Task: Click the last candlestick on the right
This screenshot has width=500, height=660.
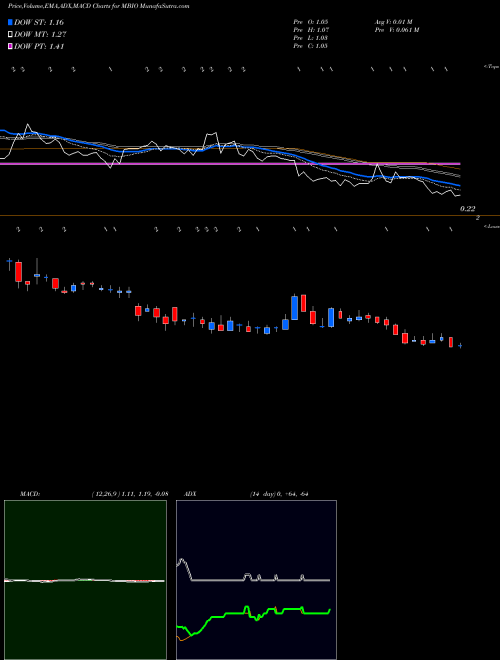Action: [x=460, y=346]
